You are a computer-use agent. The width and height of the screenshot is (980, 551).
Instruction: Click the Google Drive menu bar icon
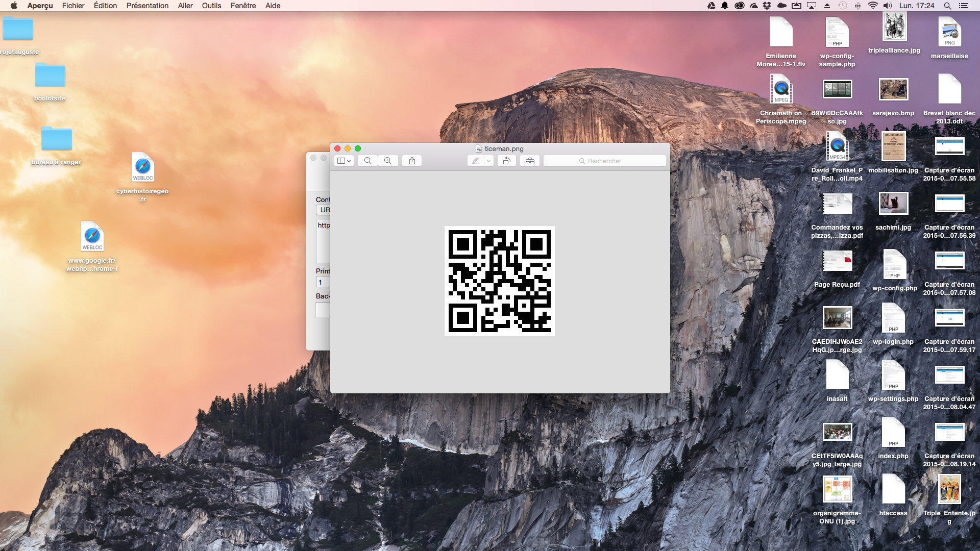711,6
